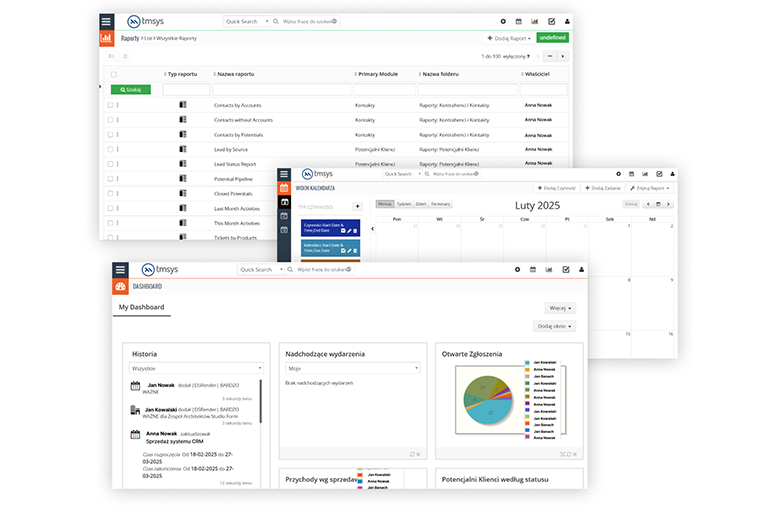Switch to the My Dashboard tab
The height and width of the screenshot is (508, 770).
click(141, 307)
